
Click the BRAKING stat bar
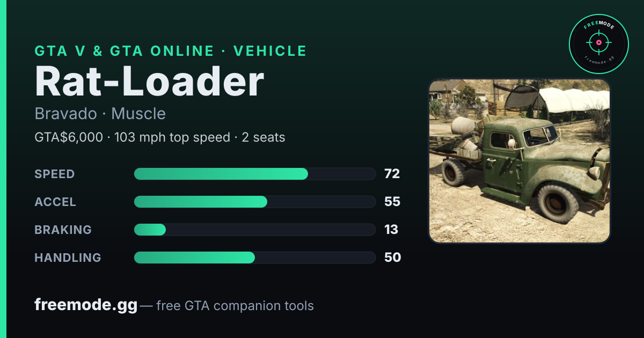254,230
